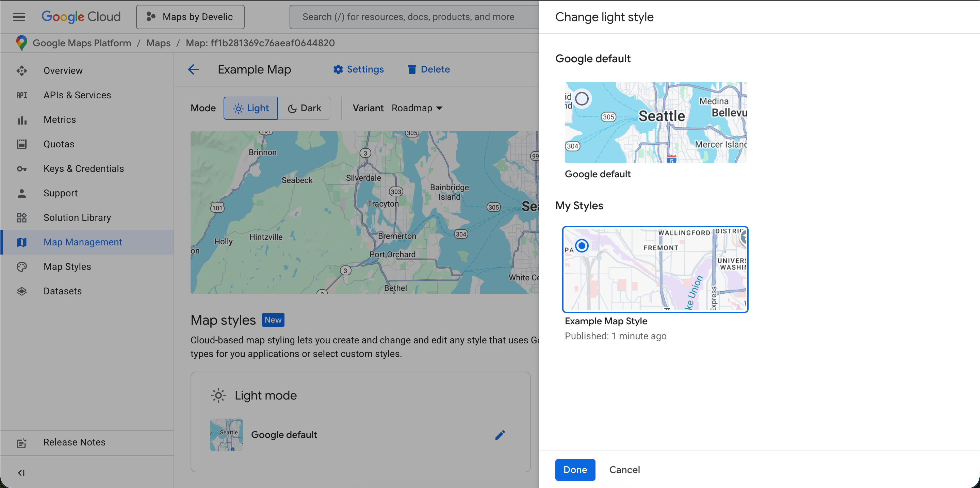Open the navigation hamburger menu
980x488 pixels.
[x=19, y=17]
